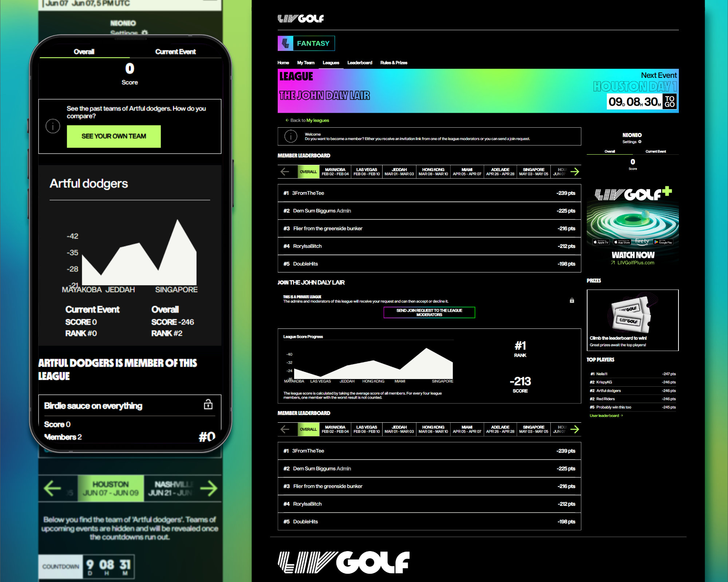Click Probably win this too in Top Players
728x582 pixels.
point(633,407)
